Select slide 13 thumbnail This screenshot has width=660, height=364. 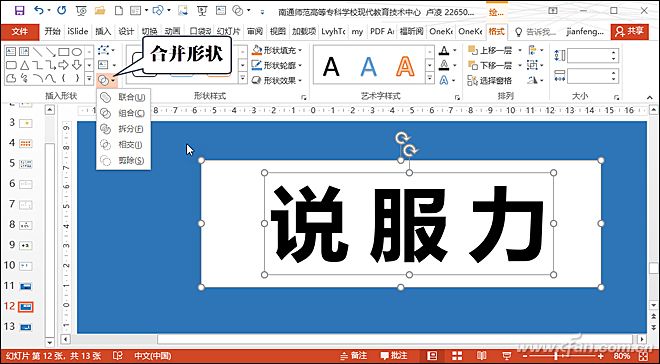pyautogui.click(x=26, y=327)
